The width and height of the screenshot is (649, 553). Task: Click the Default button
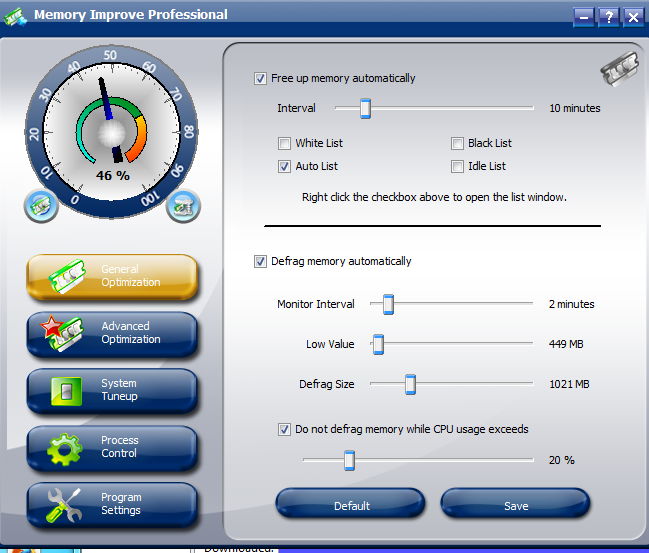tap(351, 503)
